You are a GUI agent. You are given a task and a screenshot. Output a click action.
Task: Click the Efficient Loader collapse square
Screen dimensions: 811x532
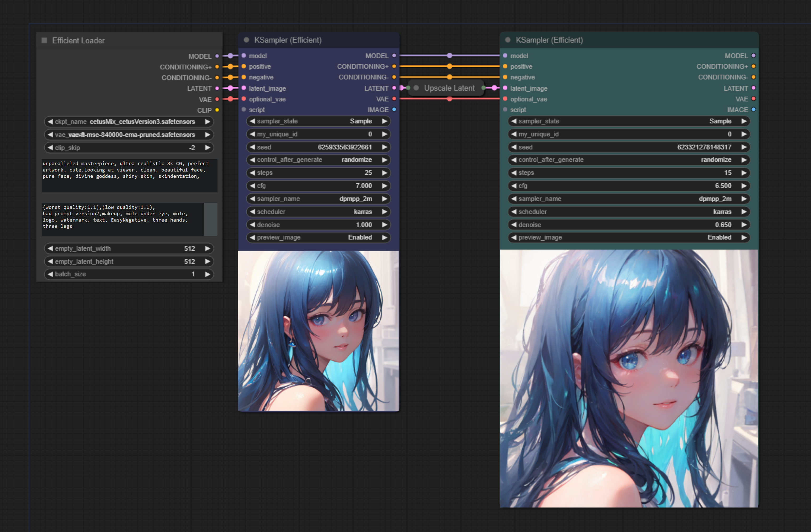tap(44, 41)
